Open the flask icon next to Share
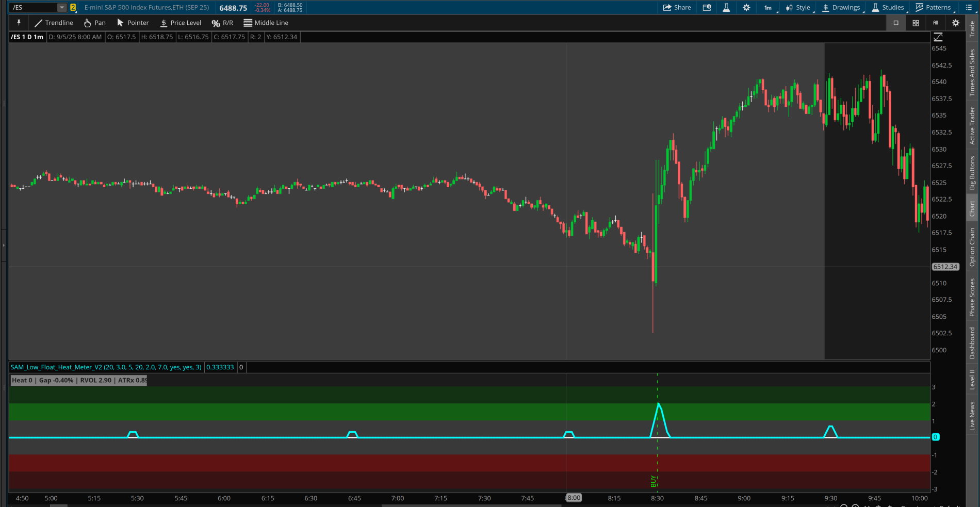 click(x=726, y=8)
